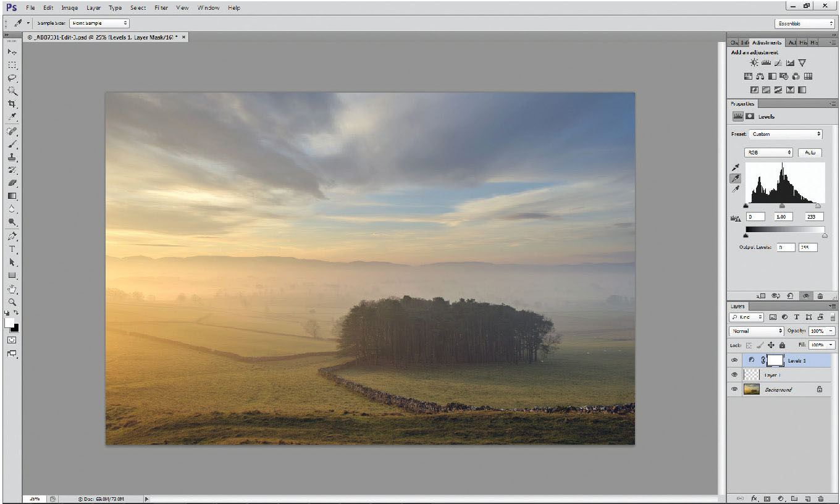
Task: Toggle filter for pixel layers
Action: (773, 317)
